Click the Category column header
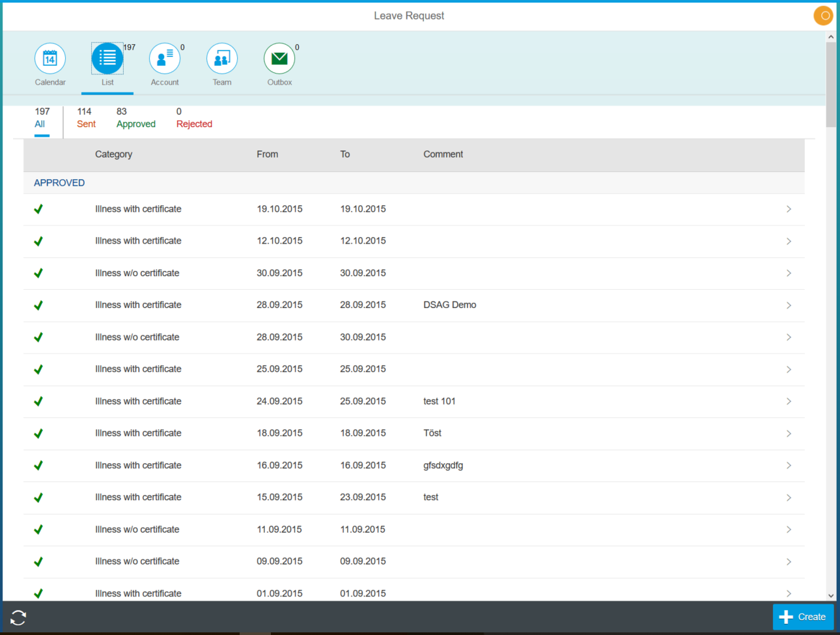840x635 pixels. click(x=113, y=154)
